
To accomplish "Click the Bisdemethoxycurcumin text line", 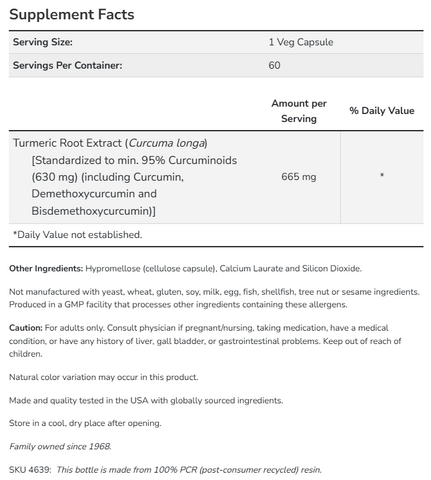I will tap(94, 211).
